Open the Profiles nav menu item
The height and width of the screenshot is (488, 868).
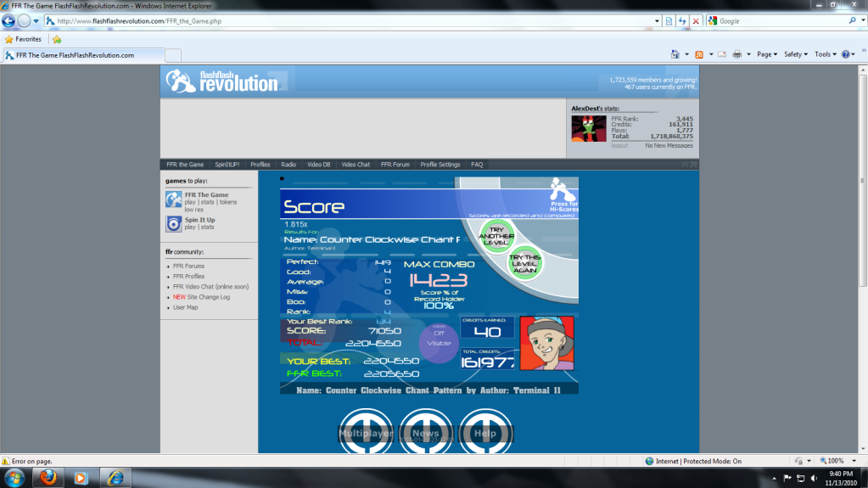coord(260,165)
